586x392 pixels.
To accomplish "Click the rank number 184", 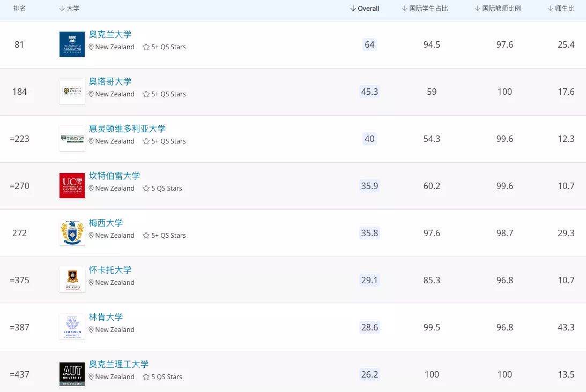I will click(19, 92).
